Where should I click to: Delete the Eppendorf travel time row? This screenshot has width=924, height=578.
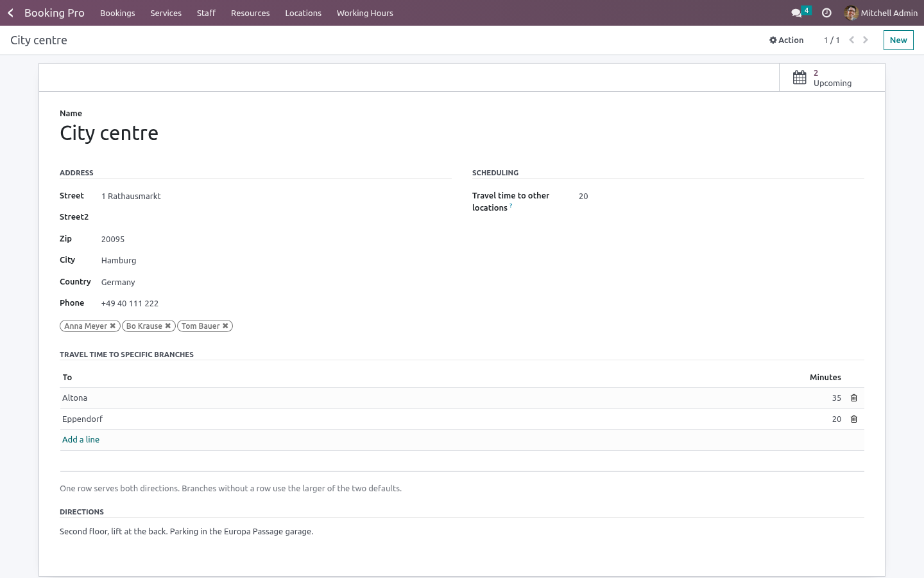(x=854, y=419)
